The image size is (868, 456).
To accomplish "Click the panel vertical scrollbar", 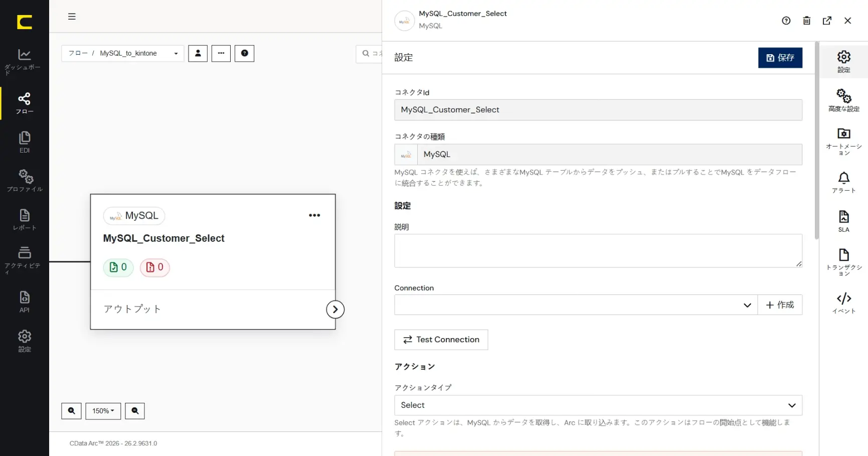I will 817,140.
